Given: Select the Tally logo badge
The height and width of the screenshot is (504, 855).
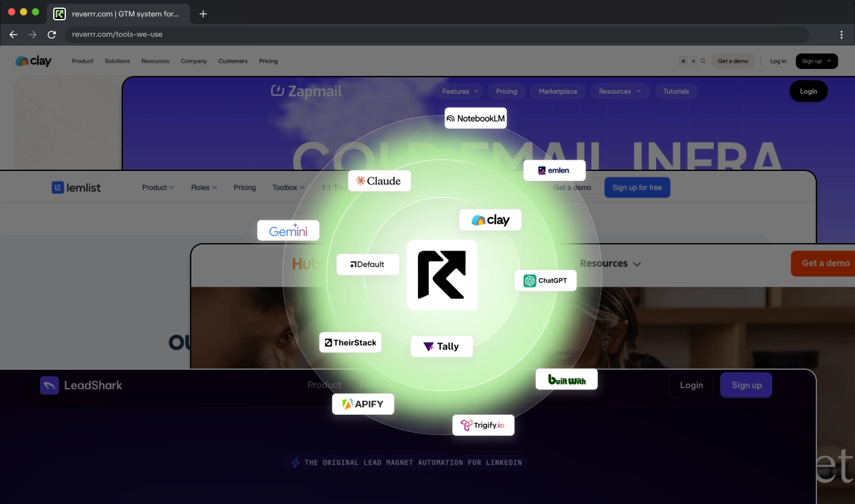Looking at the screenshot, I should coord(441,346).
